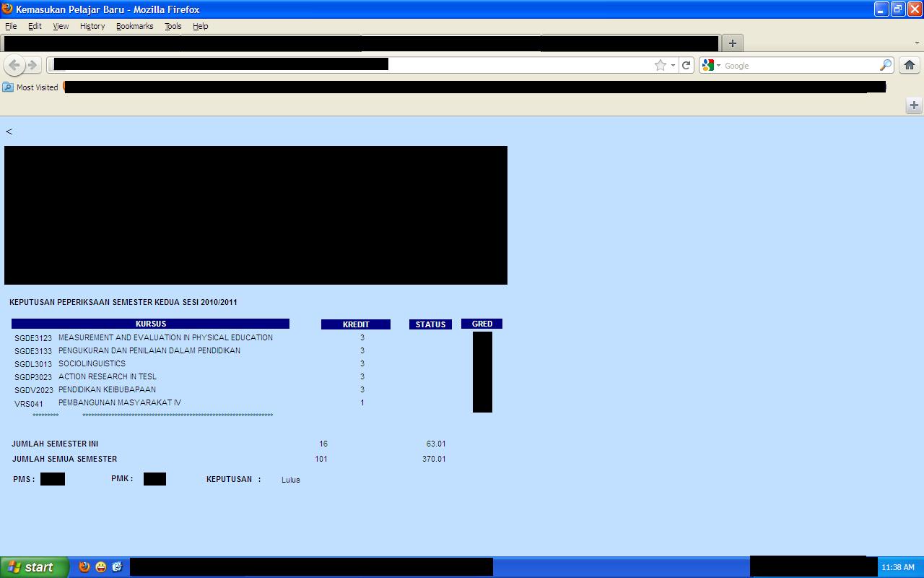Screen dimensions: 924x578
Task: Open the Windows Start menu
Action: [35, 567]
